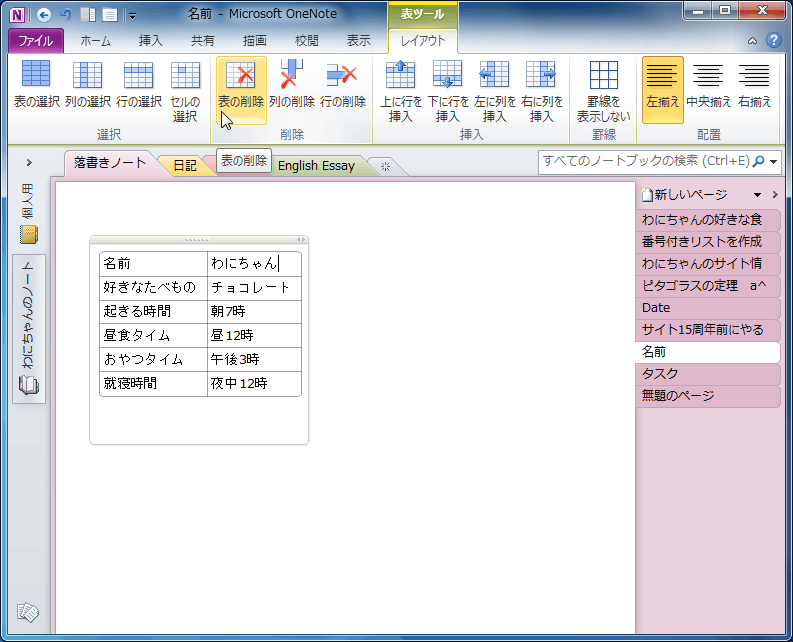Image resolution: width=793 pixels, height=642 pixels.
Task: Switch to the 描画 (Draw) tab
Action: [254, 41]
